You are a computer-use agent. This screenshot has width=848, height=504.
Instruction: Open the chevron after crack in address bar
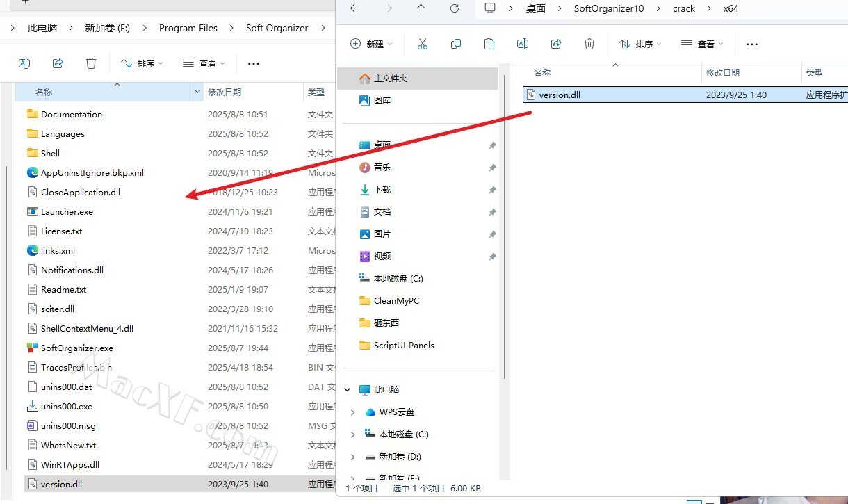point(709,8)
